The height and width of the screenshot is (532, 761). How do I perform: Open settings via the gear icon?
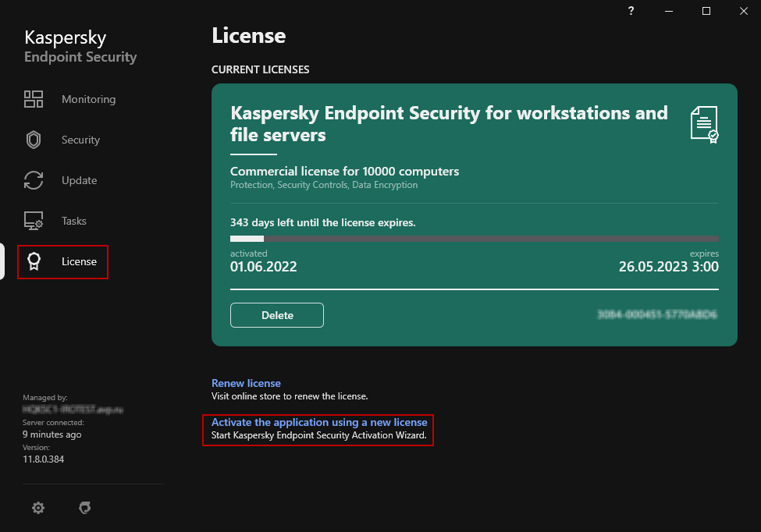(38, 508)
